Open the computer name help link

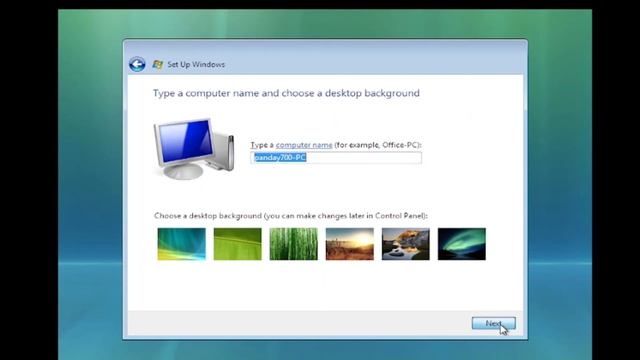click(x=304, y=145)
